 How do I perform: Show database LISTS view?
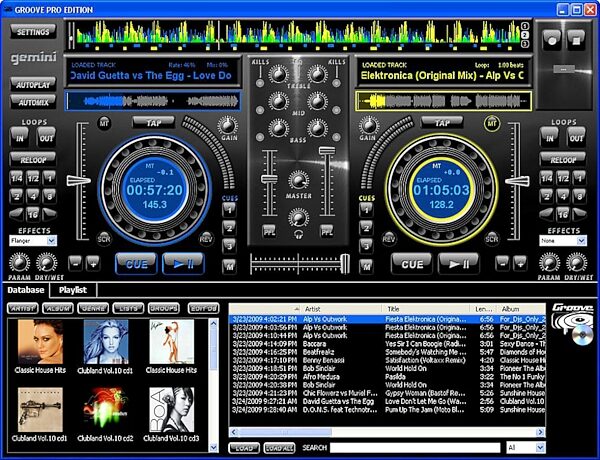(128, 308)
